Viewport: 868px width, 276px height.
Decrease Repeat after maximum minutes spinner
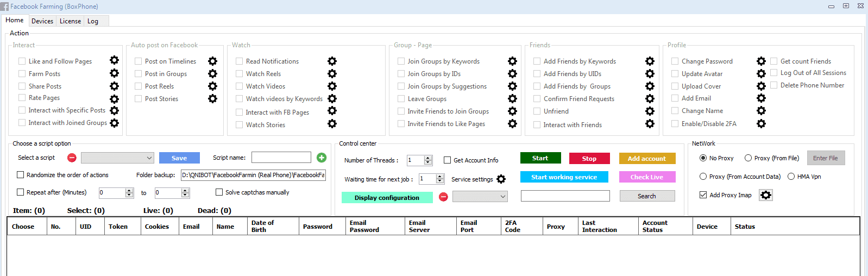pyautogui.click(x=185, y=195)
